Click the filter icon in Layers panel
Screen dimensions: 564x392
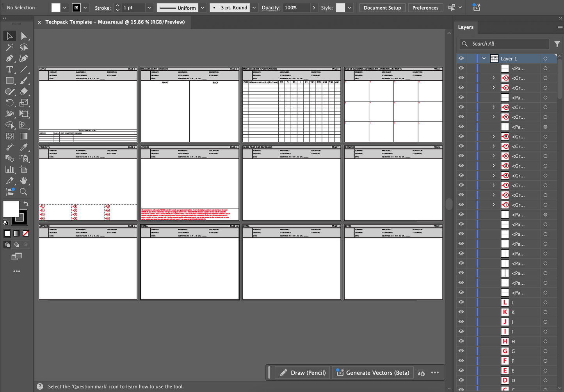click(557, 44)
